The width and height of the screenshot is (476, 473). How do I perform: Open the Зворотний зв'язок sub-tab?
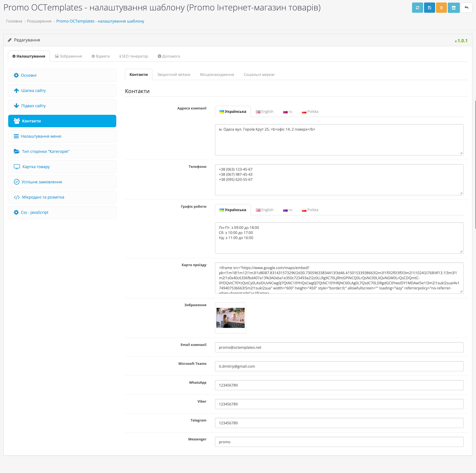[x=174, y=75]
